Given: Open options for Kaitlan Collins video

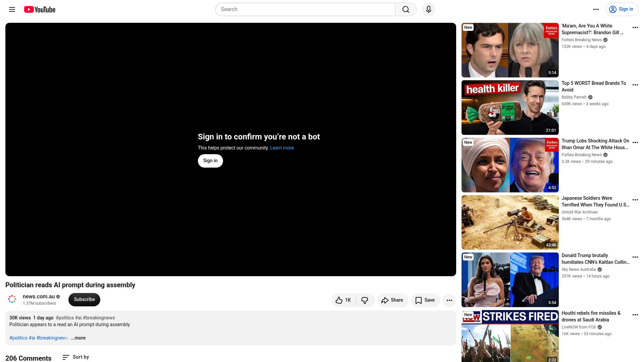Looking at the screenshot, I should pyautogui.click(x=635, y=257).
